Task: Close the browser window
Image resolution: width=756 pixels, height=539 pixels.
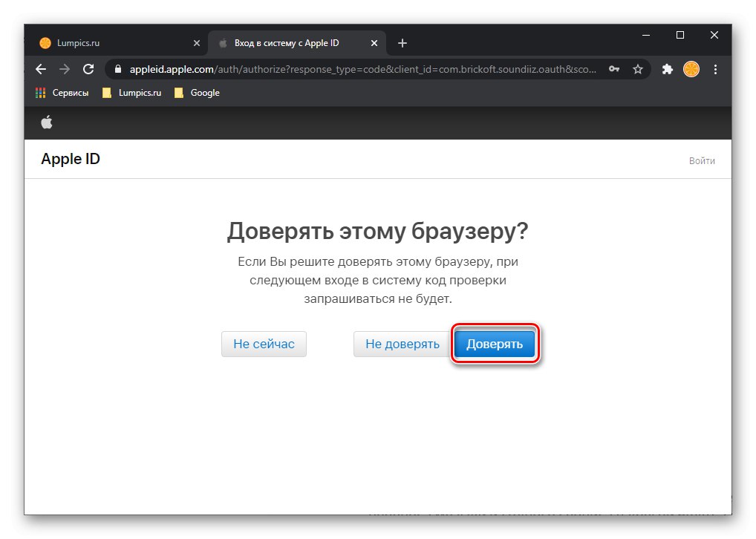Action: coord(714,35)
